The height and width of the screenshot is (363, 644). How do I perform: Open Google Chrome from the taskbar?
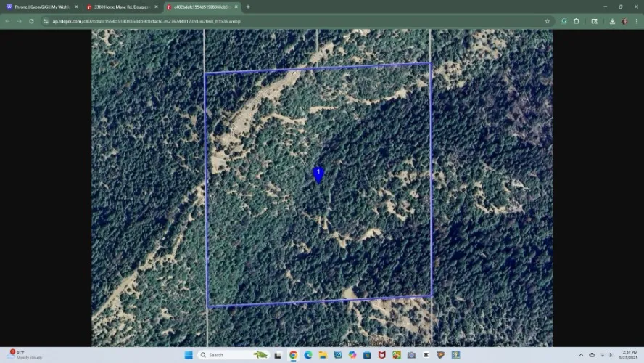294,355
